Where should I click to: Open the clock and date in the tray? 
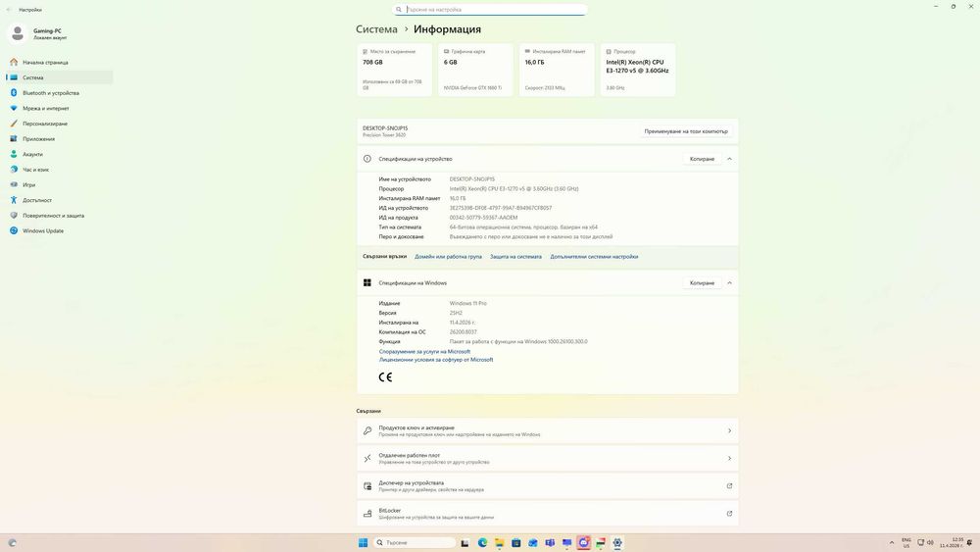(x=952, y=542)
